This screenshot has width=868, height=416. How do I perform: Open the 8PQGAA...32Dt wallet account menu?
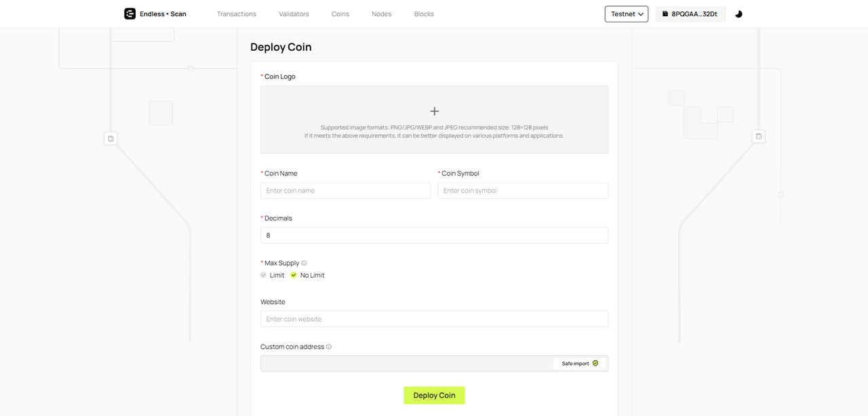point(690,14)
